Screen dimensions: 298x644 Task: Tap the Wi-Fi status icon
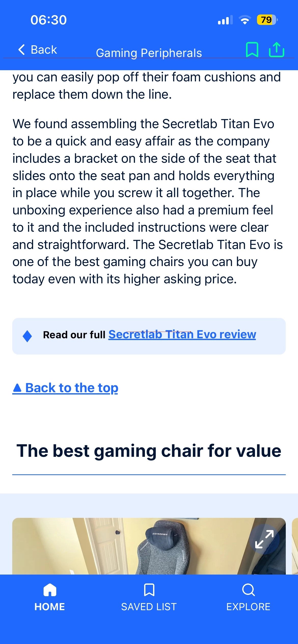[x=245, y=20]
